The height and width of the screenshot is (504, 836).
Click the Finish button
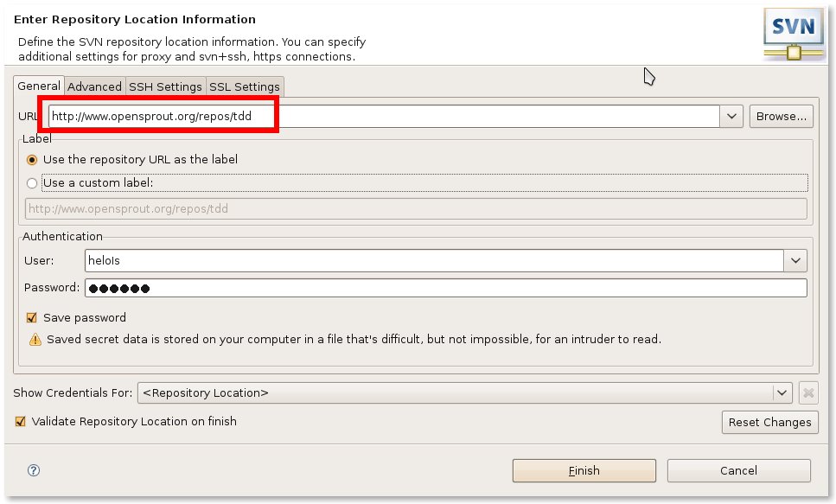click(x=584, y=470)
